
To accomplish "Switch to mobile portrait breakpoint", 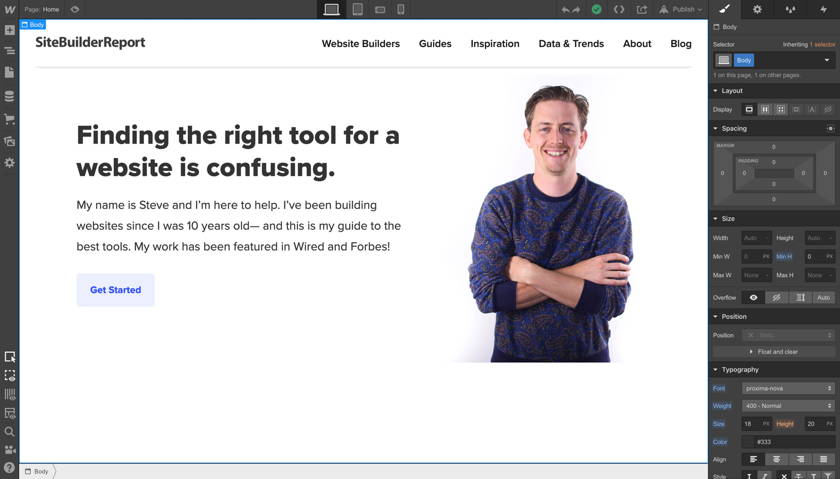I will click(401, 9).
